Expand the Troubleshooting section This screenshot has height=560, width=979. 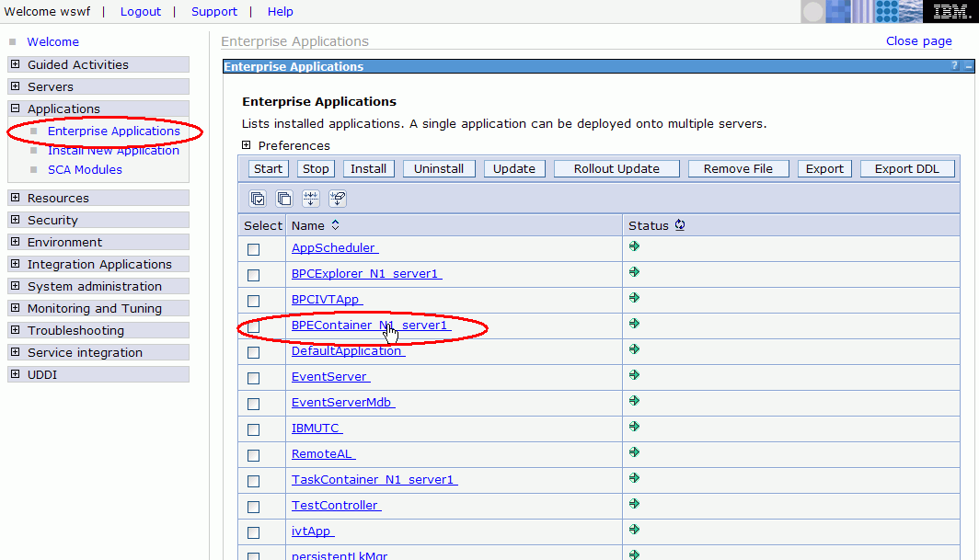pos(15,329)
